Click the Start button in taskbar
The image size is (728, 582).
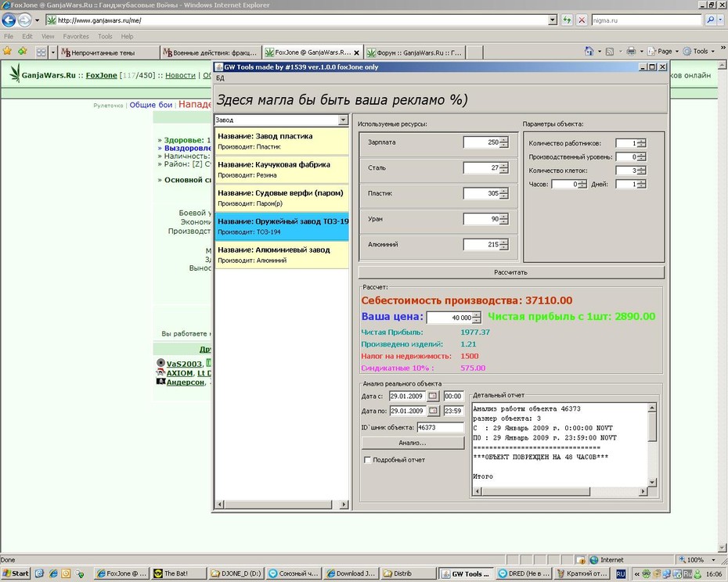point(16,573)
